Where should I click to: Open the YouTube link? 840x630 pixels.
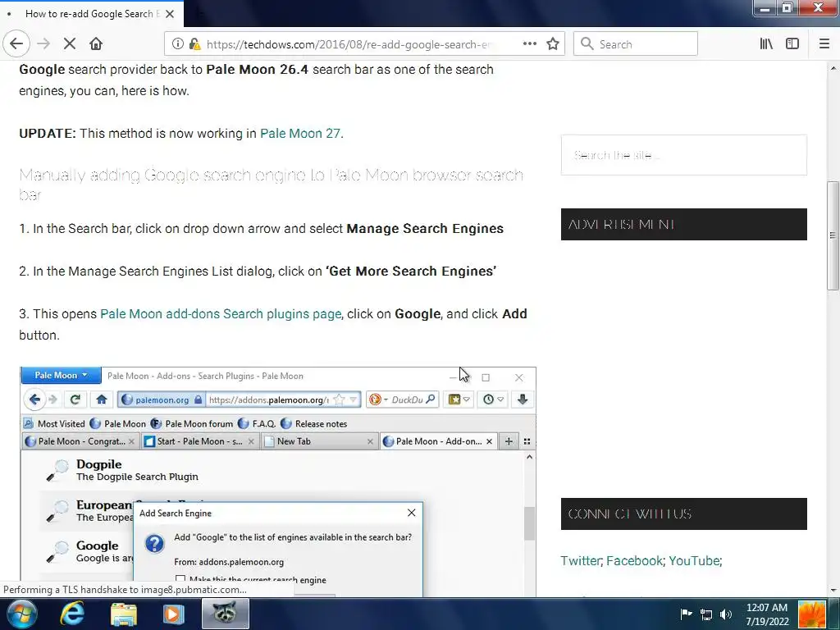[x=694, y=561]
